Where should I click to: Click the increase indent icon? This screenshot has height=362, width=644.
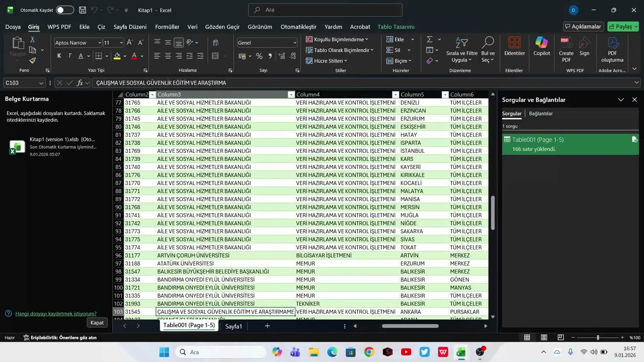[x=200, y=56]
